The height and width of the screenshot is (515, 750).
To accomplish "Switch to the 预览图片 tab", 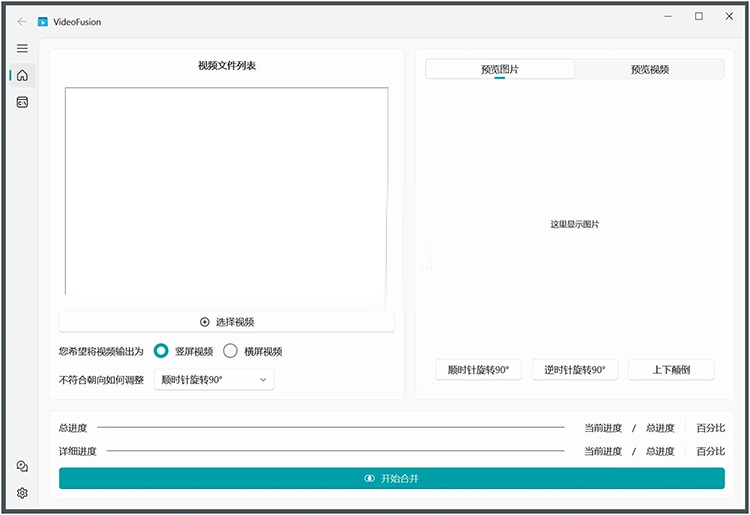I will [x=500, y=69].
